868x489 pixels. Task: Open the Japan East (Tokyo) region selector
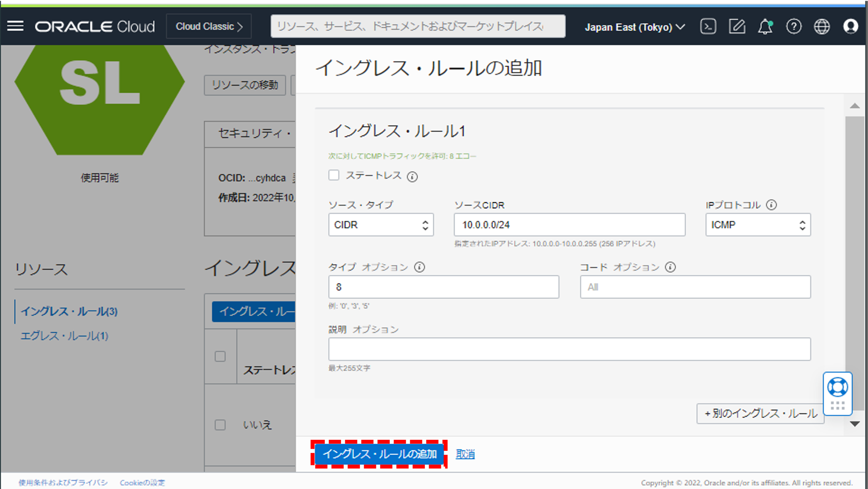(x=634, y=27)
